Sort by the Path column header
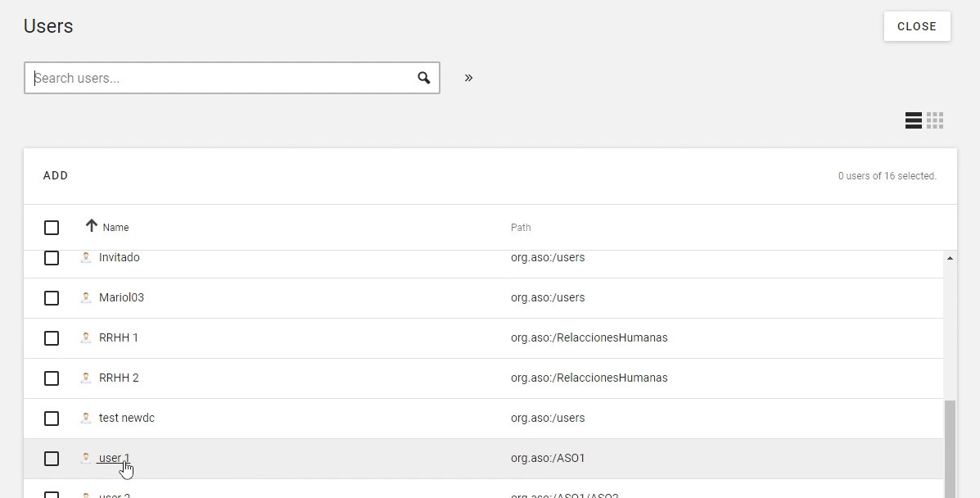The image size is (980, 498). [521, 228]
